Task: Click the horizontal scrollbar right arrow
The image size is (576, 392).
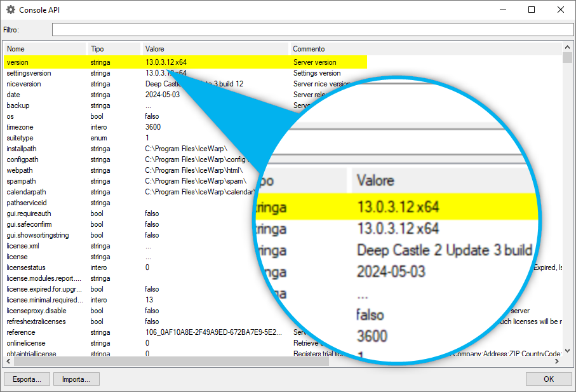Action: [x=557, y=361]
